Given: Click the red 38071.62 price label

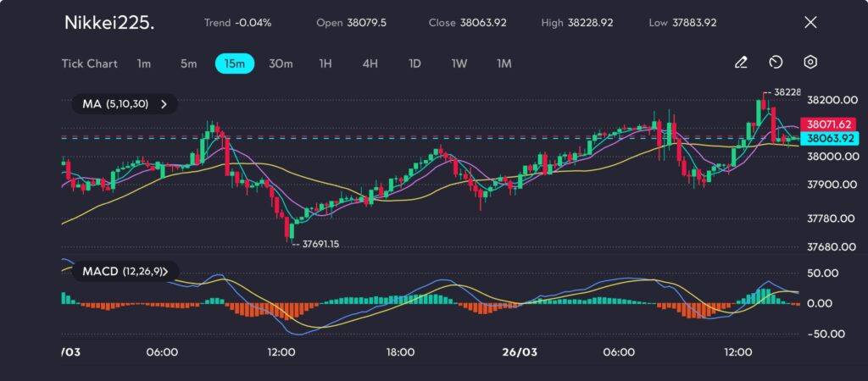Looking at the screenshot, I should 828,124.
